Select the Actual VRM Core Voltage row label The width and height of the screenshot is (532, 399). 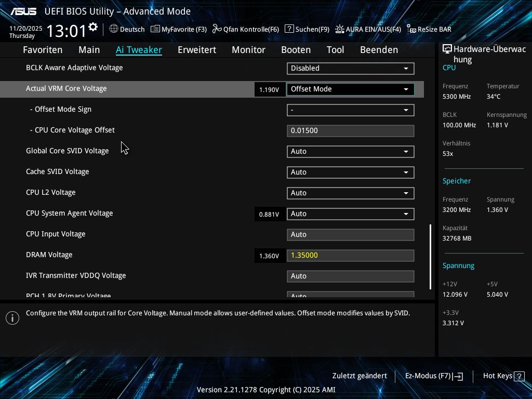click(66, 88)
